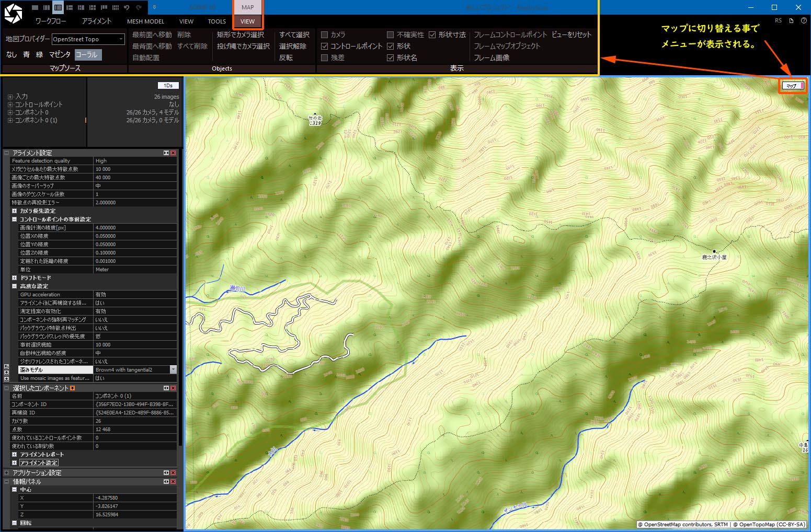The image size is (811, 532).
Task: Open the 歪みモデル Brown4 dropdown arrow
Action: point(173,370)
